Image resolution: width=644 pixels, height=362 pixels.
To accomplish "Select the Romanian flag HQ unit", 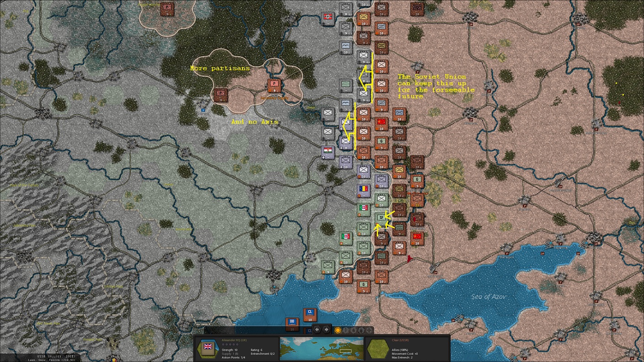I will click(363, 191).
